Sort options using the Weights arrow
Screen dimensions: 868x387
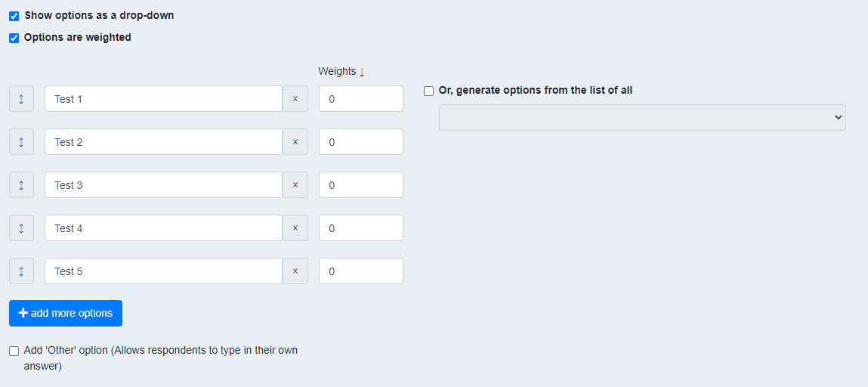362,72
